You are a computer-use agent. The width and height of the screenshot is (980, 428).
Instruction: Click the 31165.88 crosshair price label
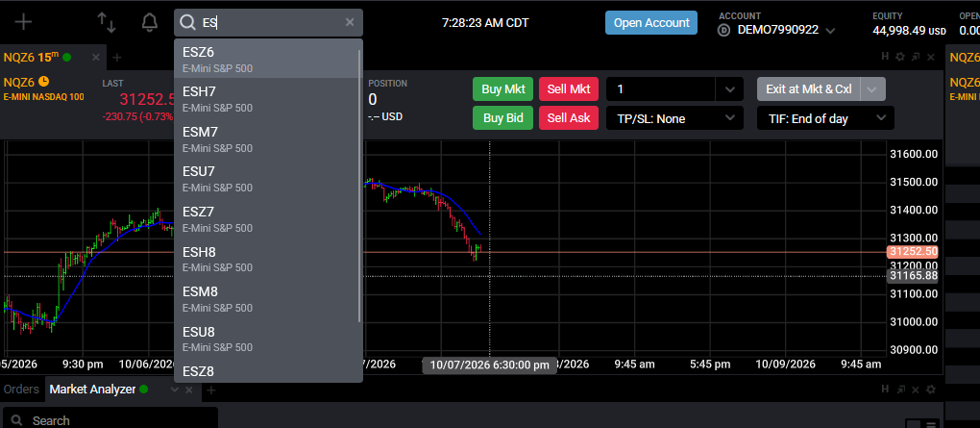click(912, 275)
